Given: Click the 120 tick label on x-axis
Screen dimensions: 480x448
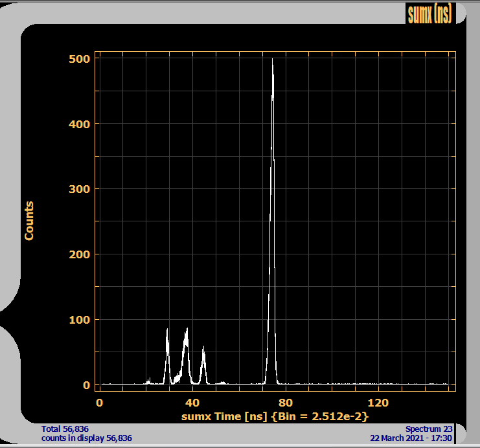Looking at the screenshot, I should tap(381, 403).
